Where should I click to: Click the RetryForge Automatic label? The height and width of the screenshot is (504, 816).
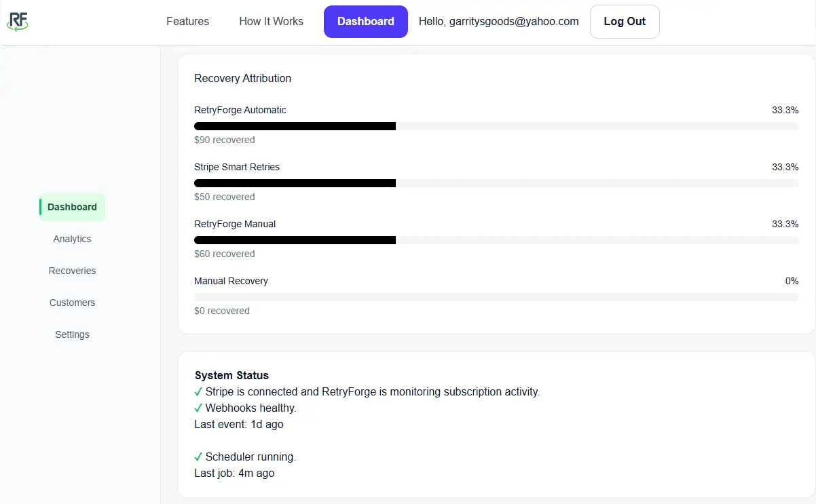[x=240, y=110]
